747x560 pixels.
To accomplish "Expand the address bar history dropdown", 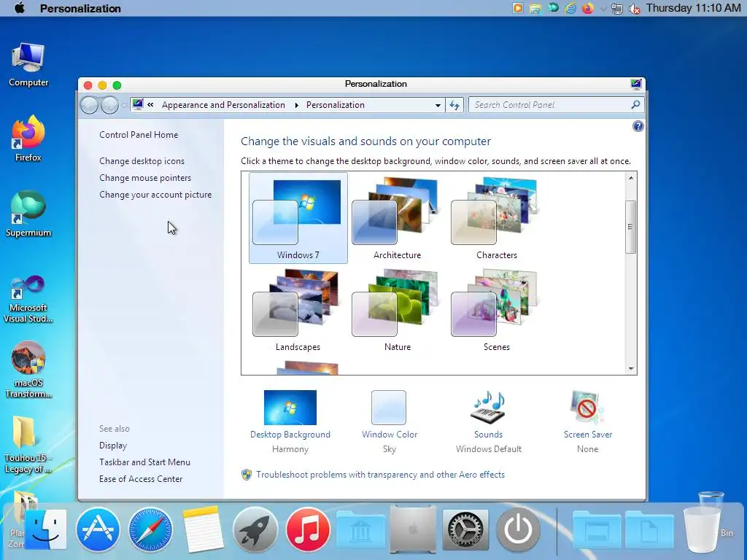I will [x=438, y=105].
